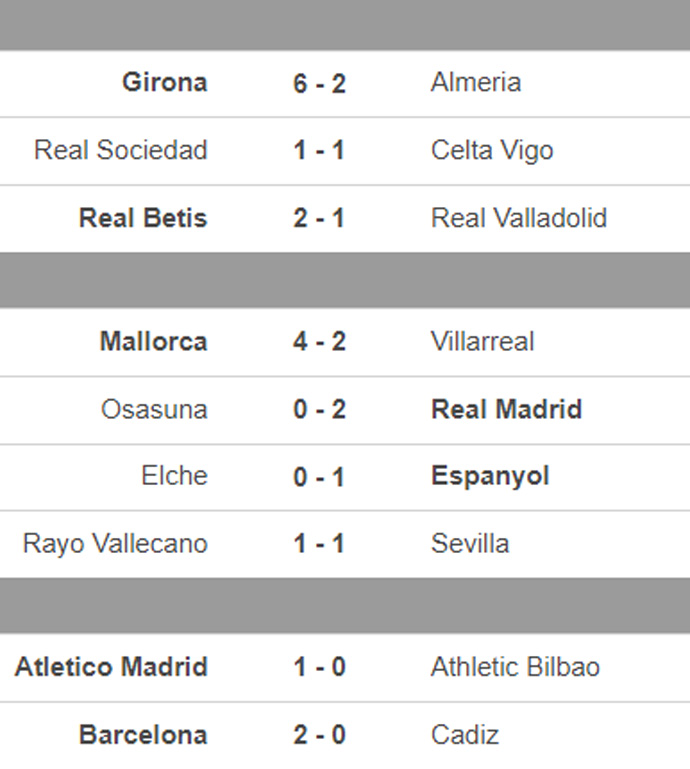Click Rayo Vallecano team name

pyautogui.click(x=115, y=544)
